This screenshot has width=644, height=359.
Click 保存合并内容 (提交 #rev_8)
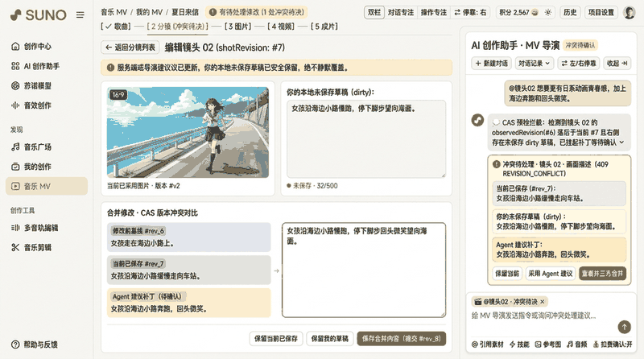pyautogui.click(x=401, y=339)
